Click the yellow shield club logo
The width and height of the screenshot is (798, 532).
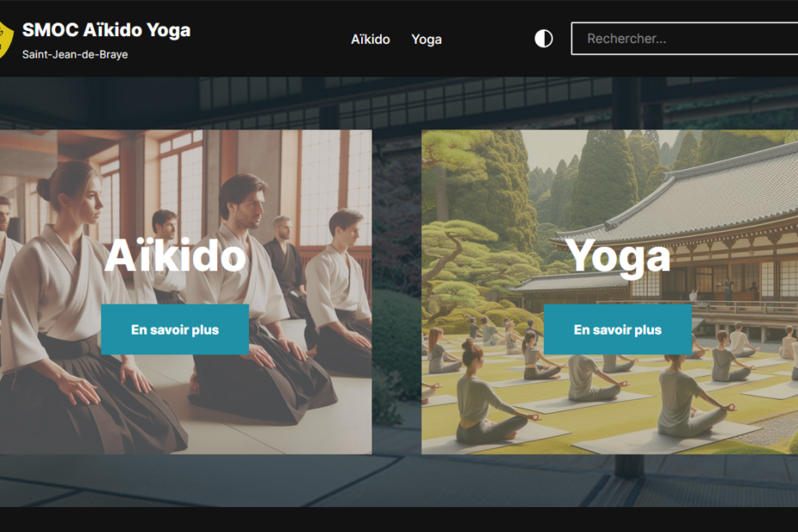pos(6,39)
